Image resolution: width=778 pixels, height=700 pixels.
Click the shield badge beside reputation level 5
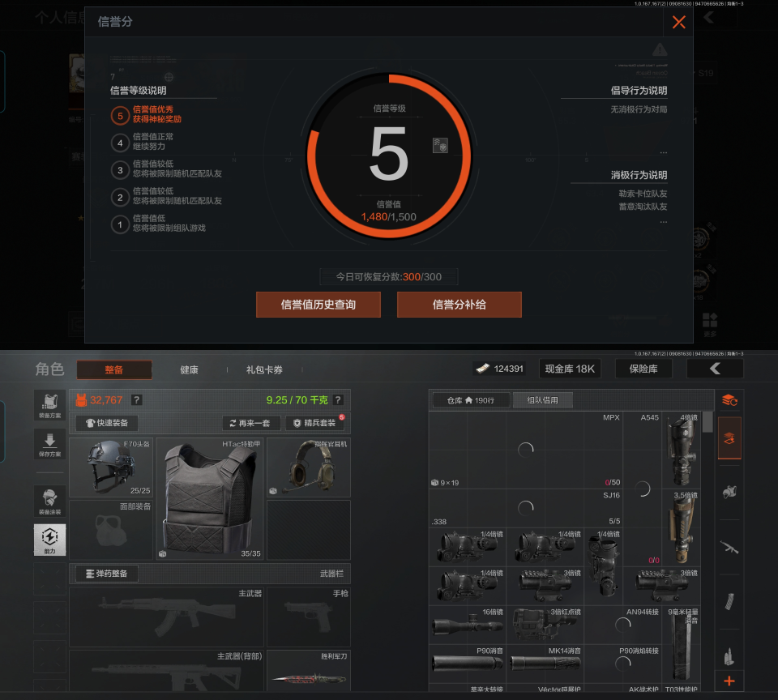coord(440,145)
